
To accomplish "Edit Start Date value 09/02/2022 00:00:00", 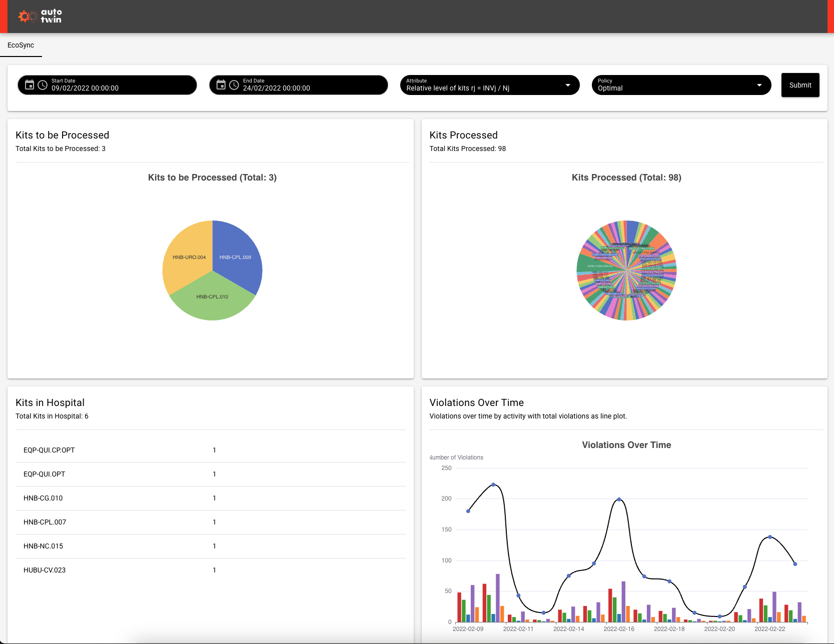I will point(85,88).
